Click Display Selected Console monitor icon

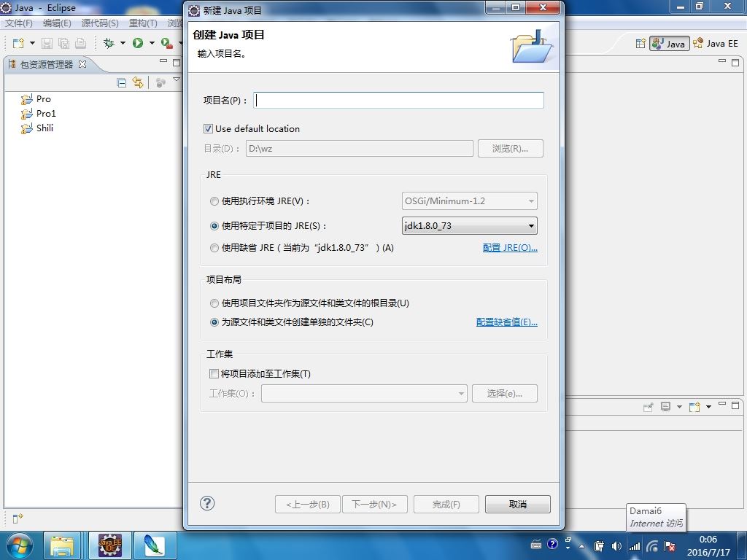(x=665, y=407)
